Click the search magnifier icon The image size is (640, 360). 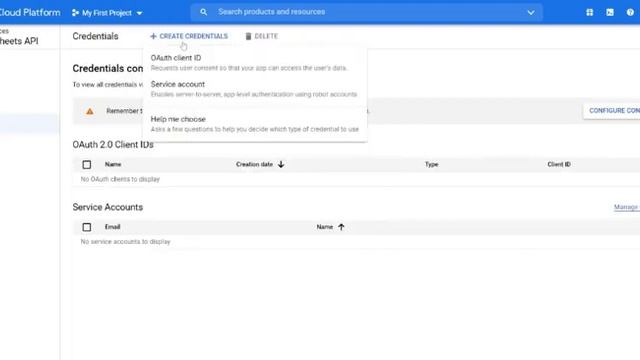pyautogui.click(x=203, y=12)
